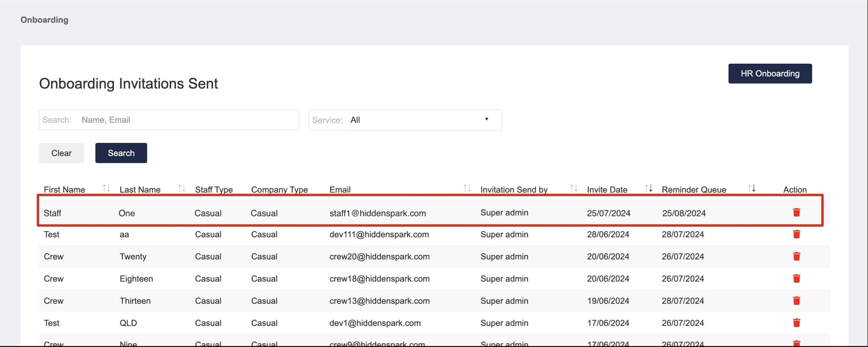
Task: Click reminder queue date 25/08/2024
Action: click(684, 213)
